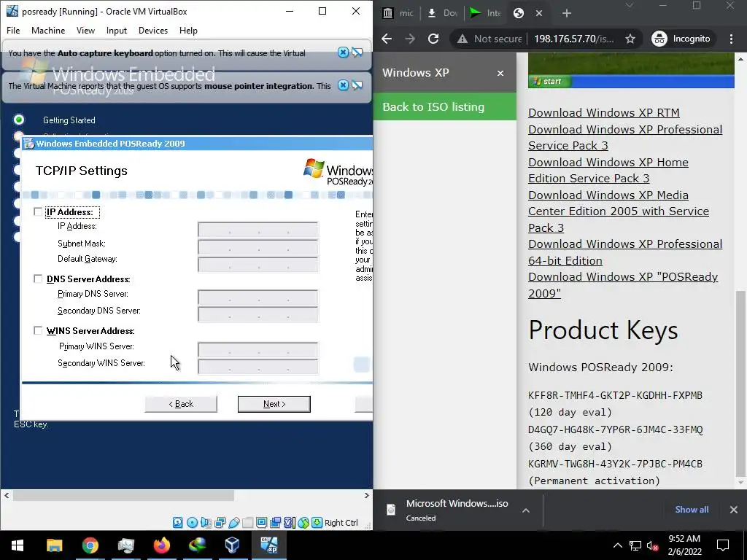Switch to the 'Dov' downloads Chrome tab
This screenshot has width=747, height=560.
pos(443,13)
